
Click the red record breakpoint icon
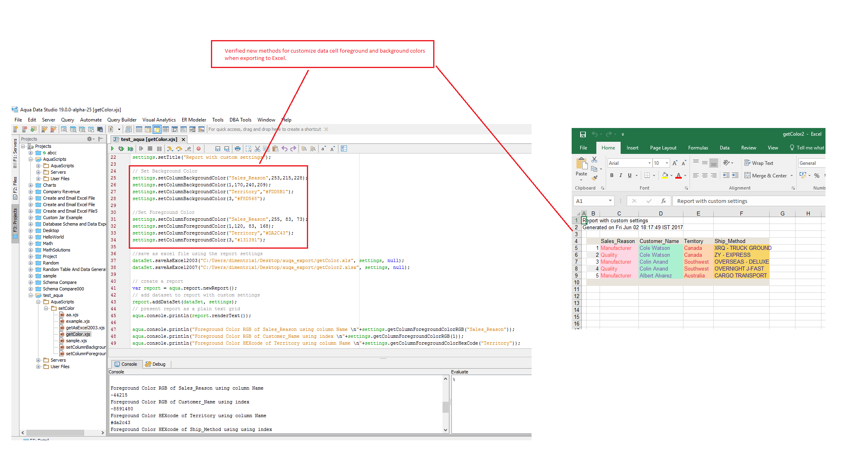pyautogui.click(x=198, y=149)
